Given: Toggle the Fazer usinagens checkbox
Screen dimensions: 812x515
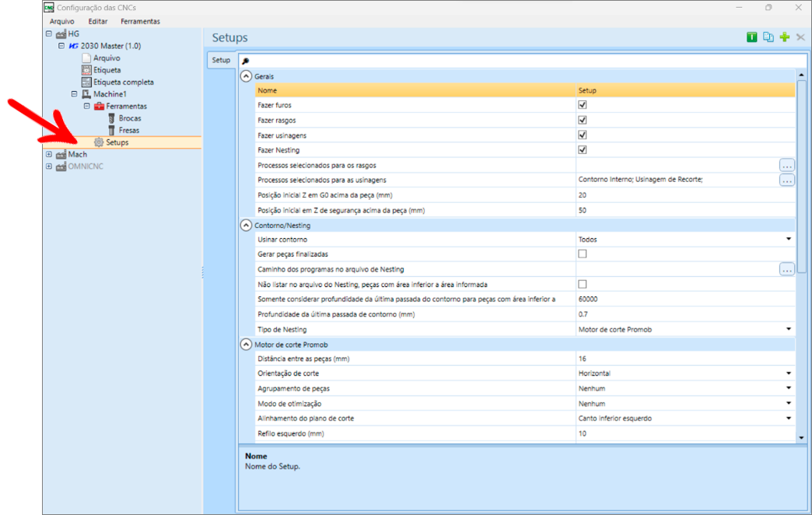Looking at the screenshot, I should point(583,135).
